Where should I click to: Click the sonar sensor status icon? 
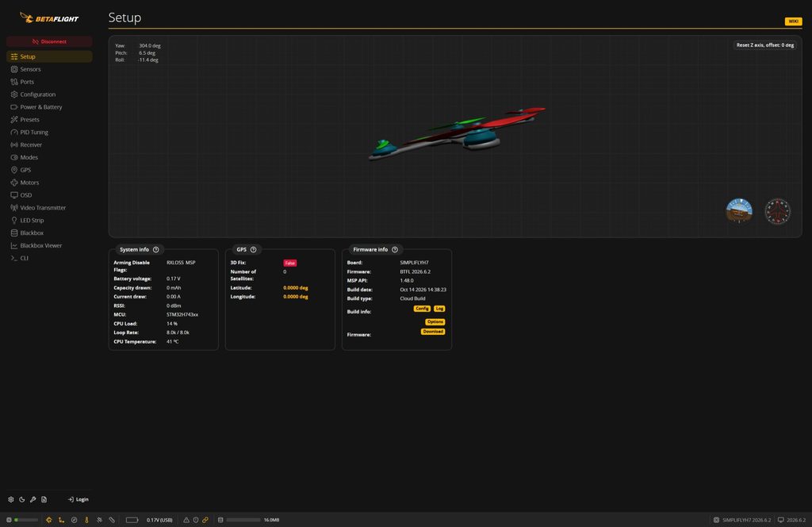(x=112, y=520)
